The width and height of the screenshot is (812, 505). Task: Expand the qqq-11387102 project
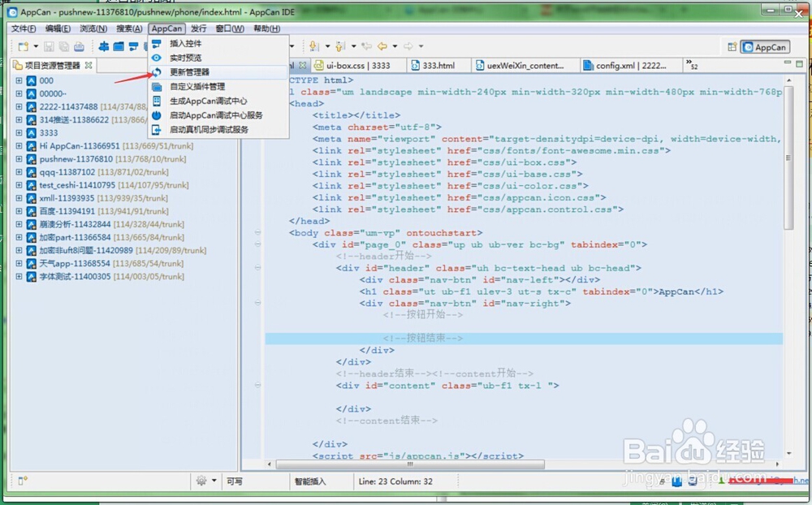(19, 172)
